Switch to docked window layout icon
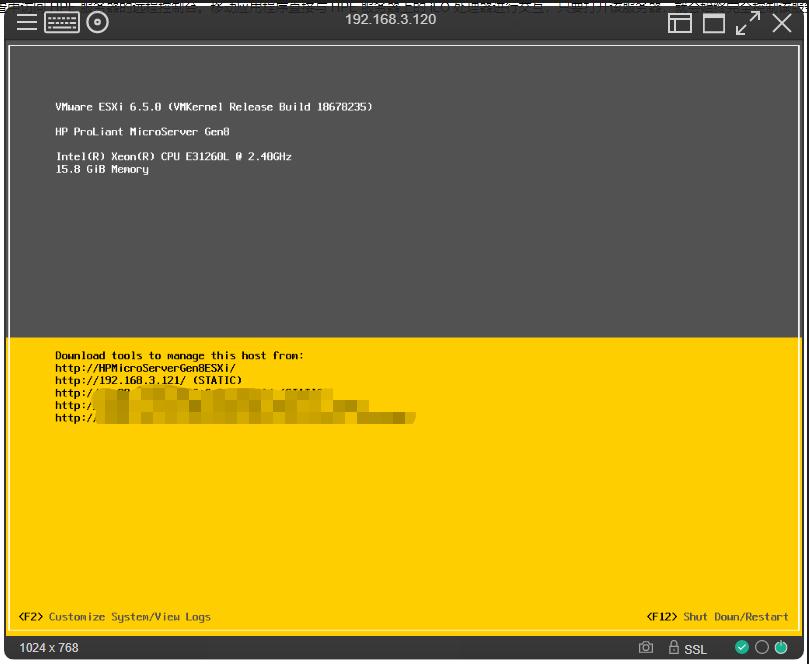The width and height of the screenshot is (809, 664). pyautogui.click(x=679, y=23)
